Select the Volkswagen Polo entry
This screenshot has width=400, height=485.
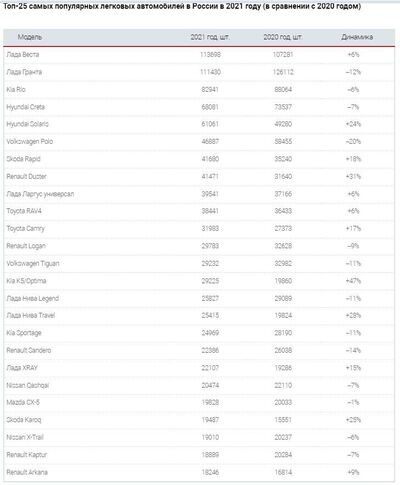[x=29, y=141]
